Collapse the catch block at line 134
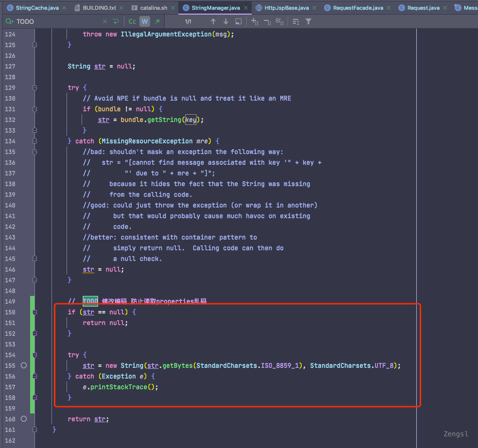 pyautogui.click(x=34, y=141)
